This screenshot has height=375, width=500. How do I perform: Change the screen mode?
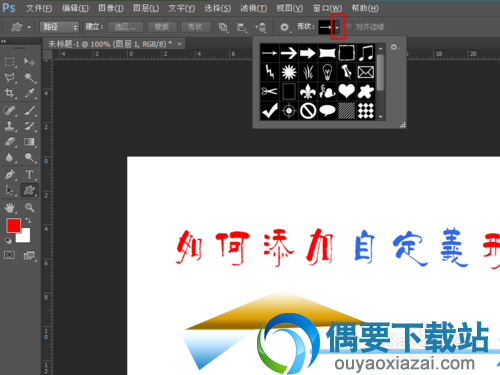(29, 255)
